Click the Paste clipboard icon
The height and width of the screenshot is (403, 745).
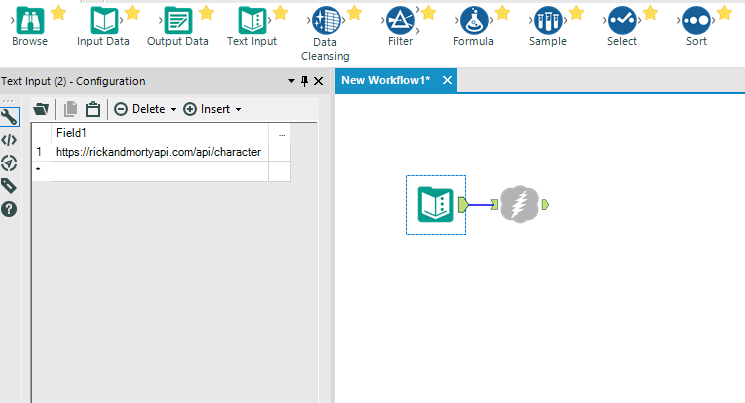(x=93, y=109)
